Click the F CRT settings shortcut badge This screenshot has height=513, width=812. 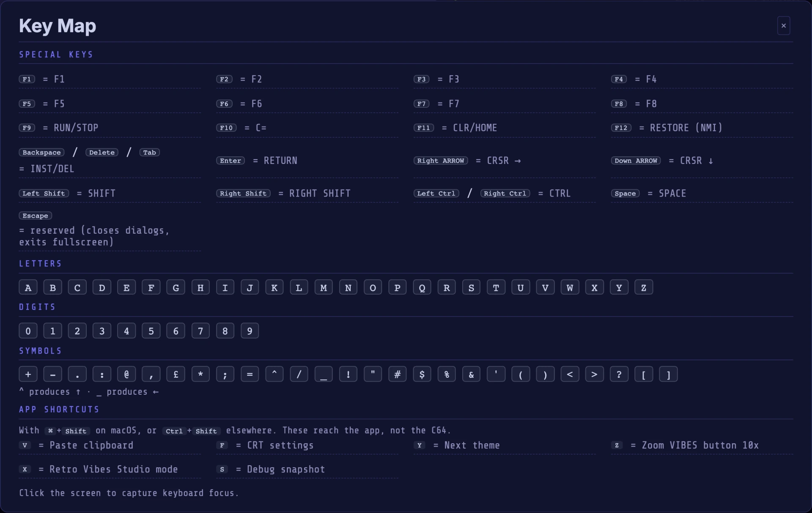click(222, 445)
